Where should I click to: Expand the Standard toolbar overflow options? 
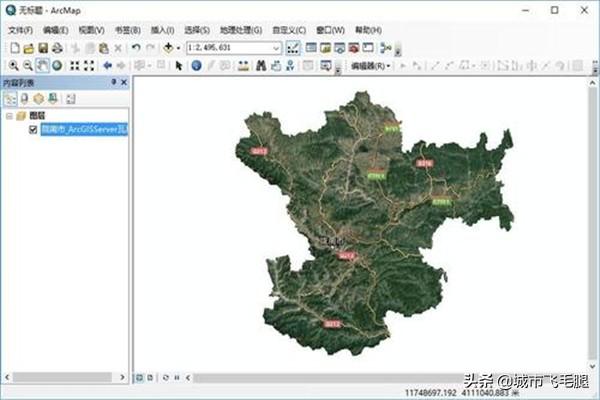click(398, 50)
